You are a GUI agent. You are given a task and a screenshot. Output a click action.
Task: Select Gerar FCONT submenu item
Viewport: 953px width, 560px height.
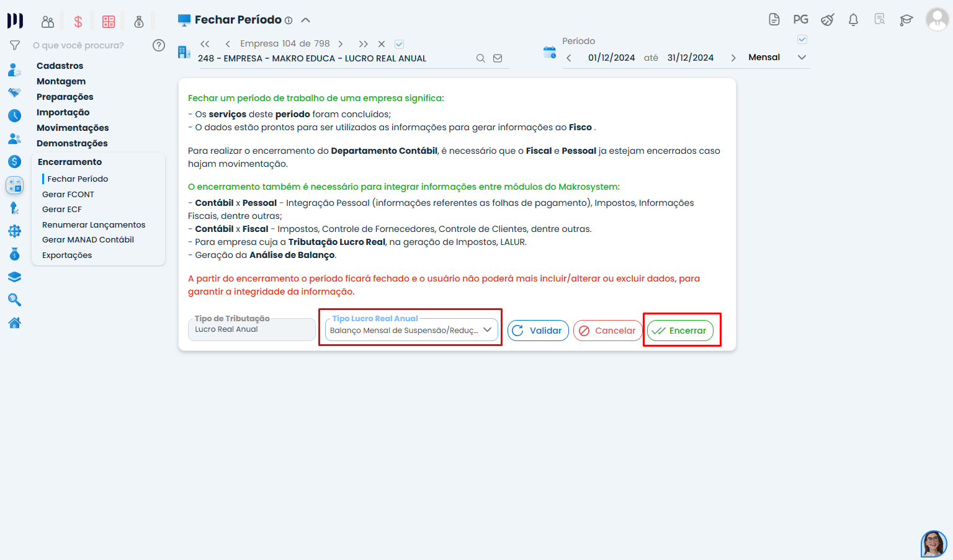68,194
